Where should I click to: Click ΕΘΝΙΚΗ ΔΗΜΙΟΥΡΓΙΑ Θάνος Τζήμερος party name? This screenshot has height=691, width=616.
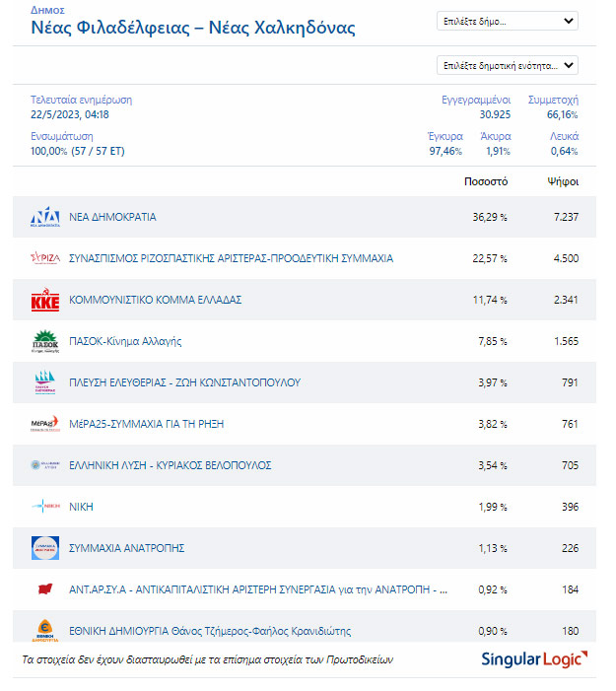[x=210, y=631]
